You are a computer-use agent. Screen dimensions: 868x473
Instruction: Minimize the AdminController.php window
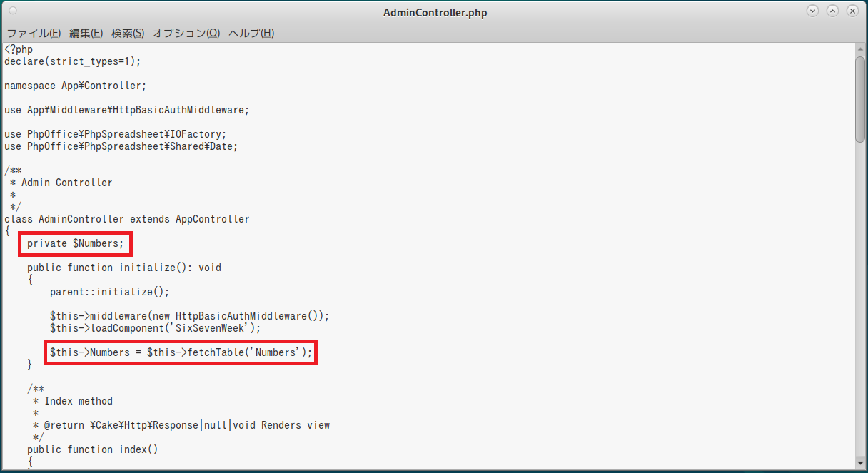[x=812, y=11]
